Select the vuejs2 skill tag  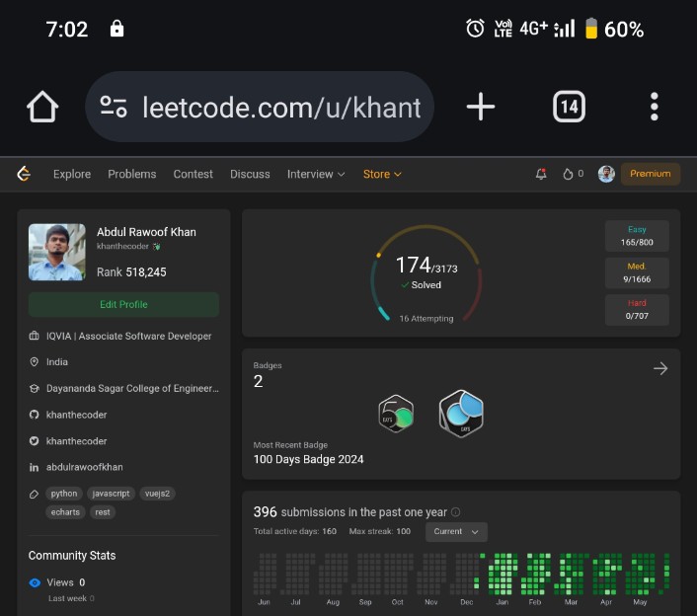157,494
